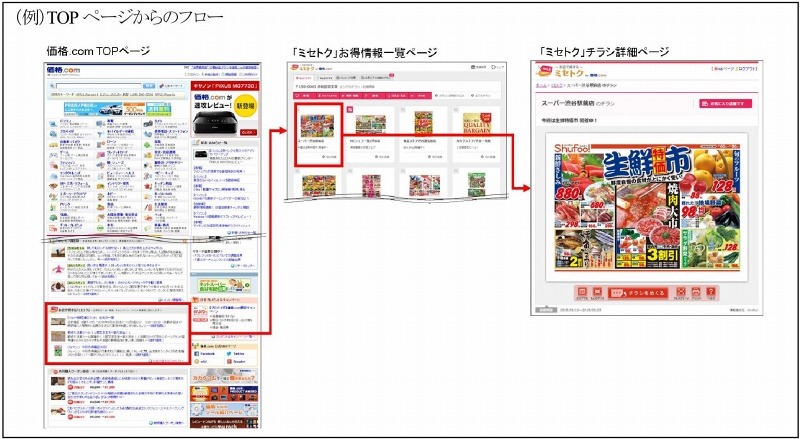Open the クレジットカード category icon

tap(101, 155)
